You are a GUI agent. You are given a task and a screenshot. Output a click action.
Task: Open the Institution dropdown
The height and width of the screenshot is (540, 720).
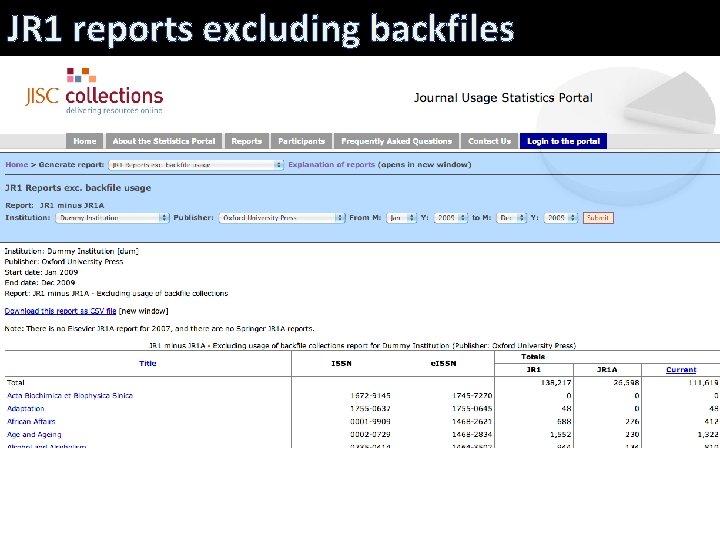(x=112, y=218)
